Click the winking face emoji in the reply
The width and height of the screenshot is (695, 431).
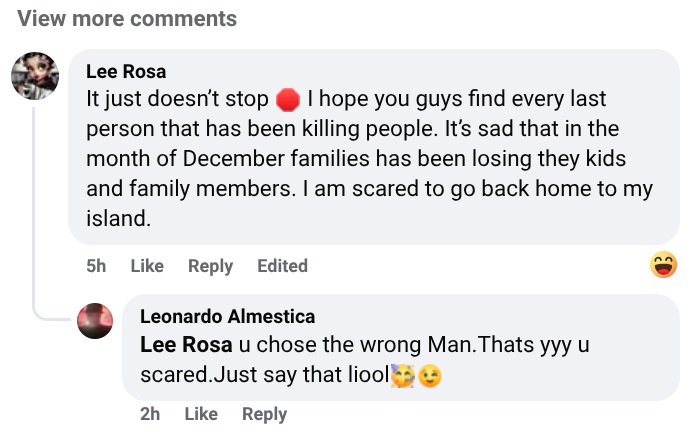[x=430, y=377]
